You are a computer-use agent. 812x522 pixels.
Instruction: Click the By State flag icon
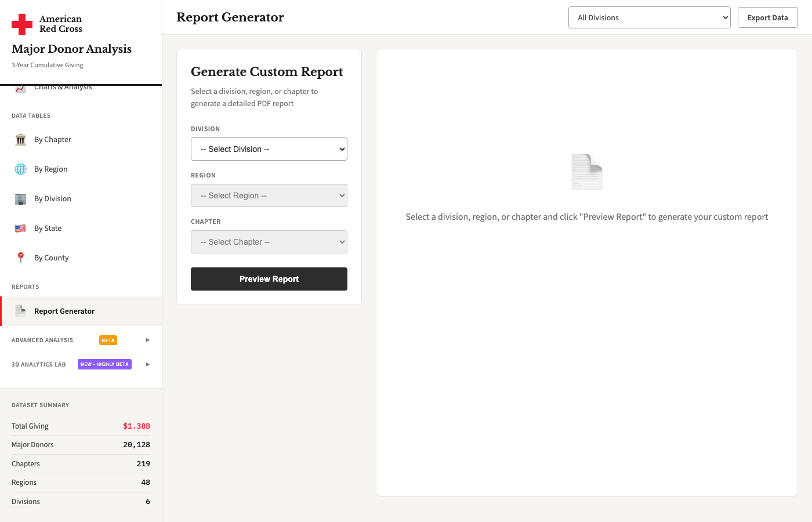tap(20, 229)
